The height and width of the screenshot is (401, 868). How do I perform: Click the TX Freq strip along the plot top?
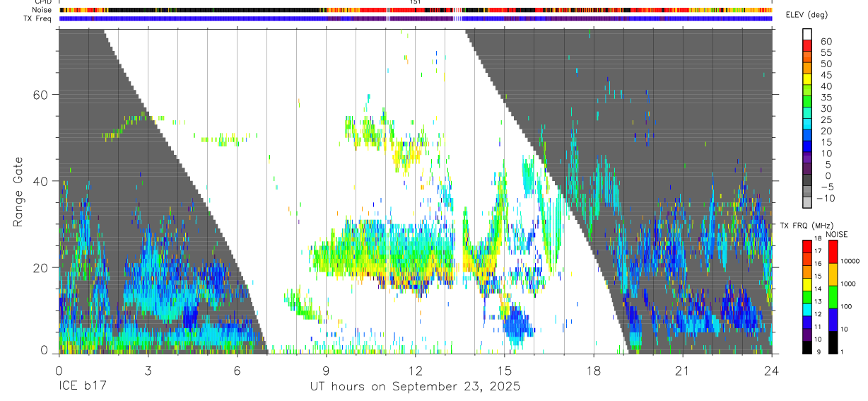(416, 18)
